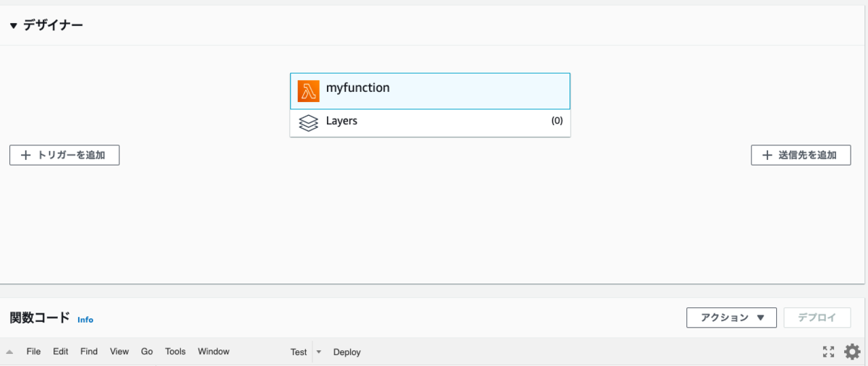Click the デプロイ button
The image size is (868, 366).
click(817, 318)
